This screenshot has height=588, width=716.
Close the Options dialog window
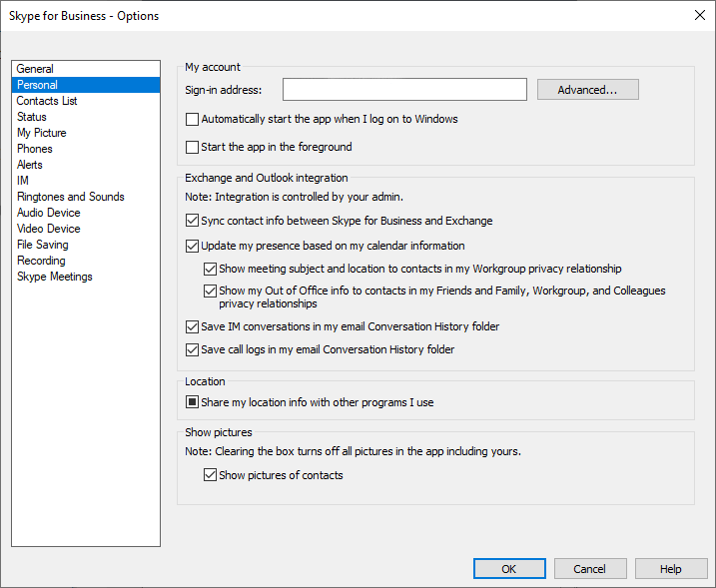(699, 15)
